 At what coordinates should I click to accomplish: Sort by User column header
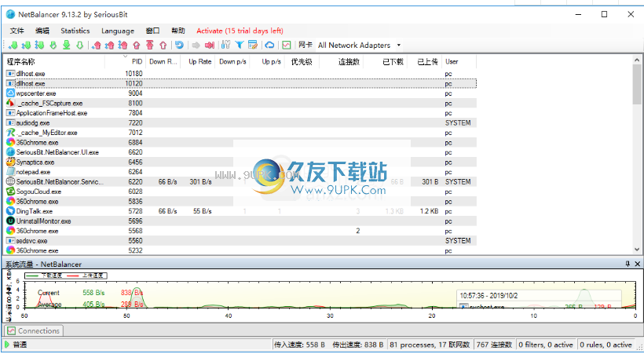tap(459, 61)
